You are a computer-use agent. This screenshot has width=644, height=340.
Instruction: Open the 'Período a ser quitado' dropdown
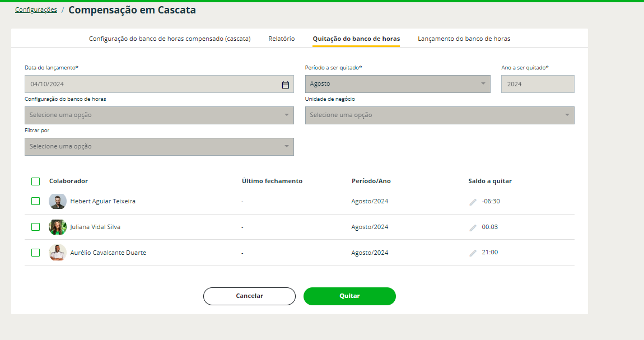[398, 84]
